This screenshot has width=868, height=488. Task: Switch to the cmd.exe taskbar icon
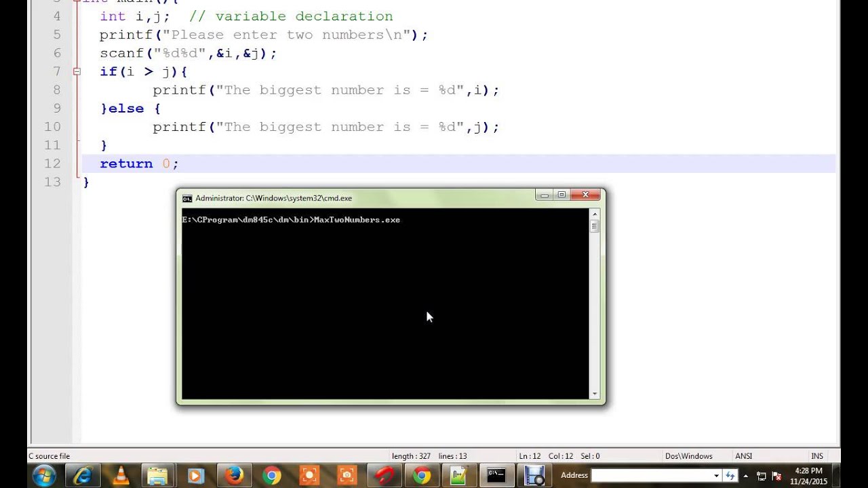pyautogui.click(x=496, y=475)
